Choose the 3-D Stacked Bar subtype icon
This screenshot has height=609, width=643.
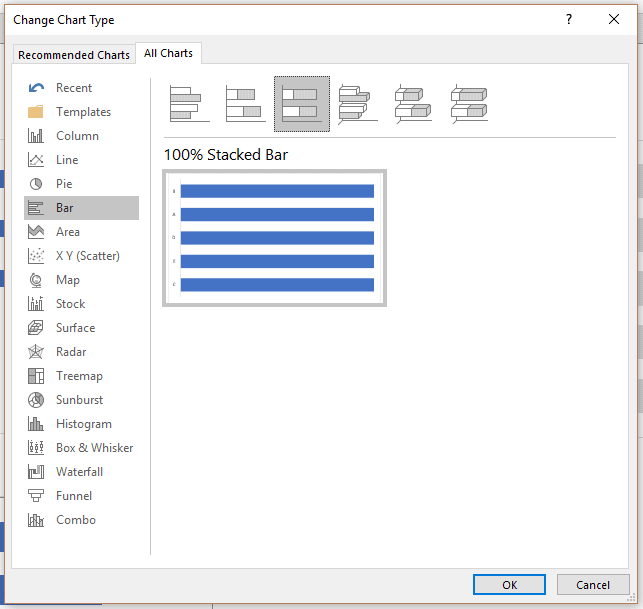[413, 104]
